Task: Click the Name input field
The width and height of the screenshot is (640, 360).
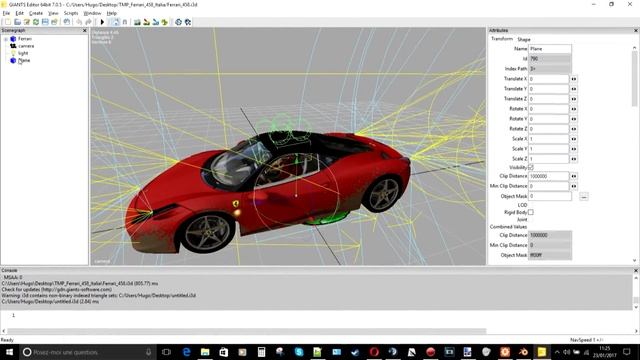Action: click(x=550, y=49)
